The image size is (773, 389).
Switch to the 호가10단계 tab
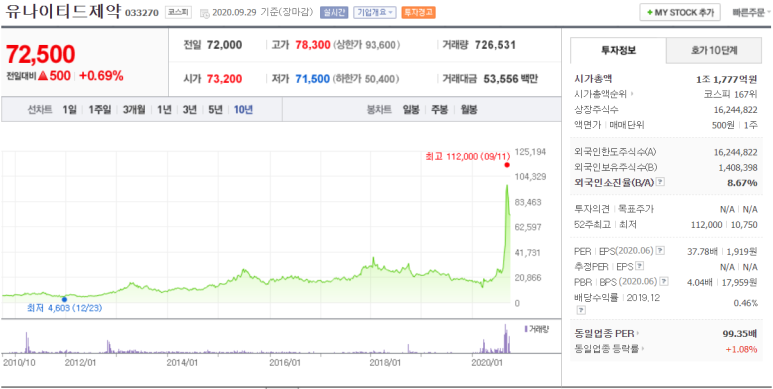click(x=714, y=50)
